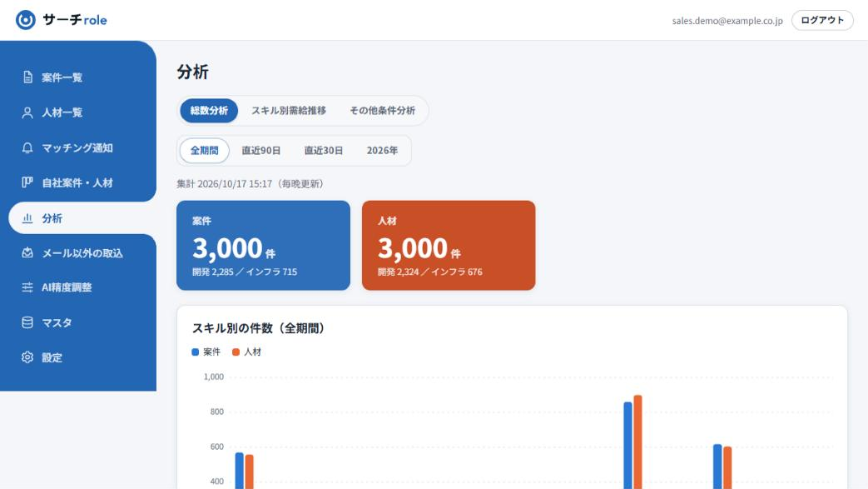Click the 分析 page heading
The image size is (868, 489).
point(192,72)
